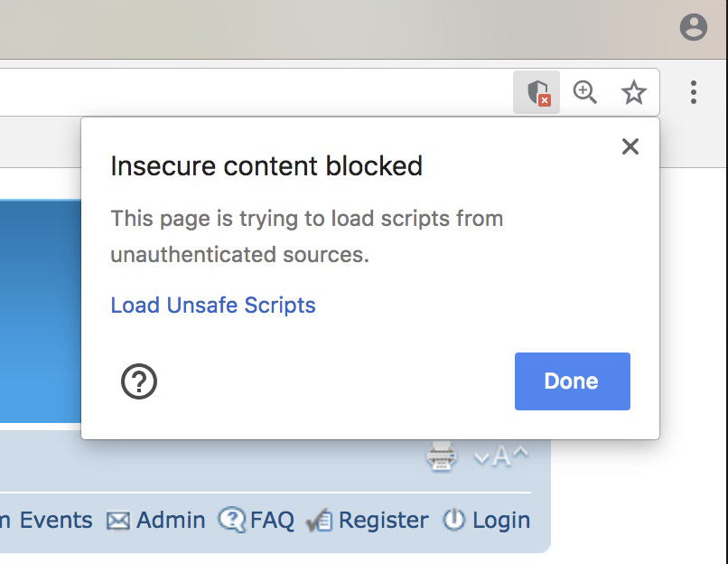Close the insecure content popup with X
728x564 pixels.
(x=630, y=146)
